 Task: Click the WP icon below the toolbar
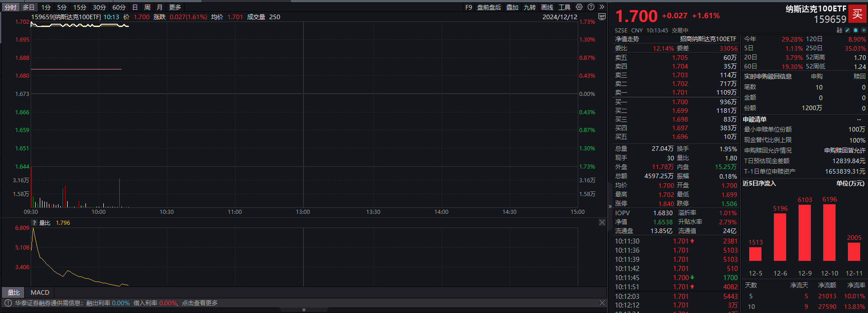pos(602,16)
